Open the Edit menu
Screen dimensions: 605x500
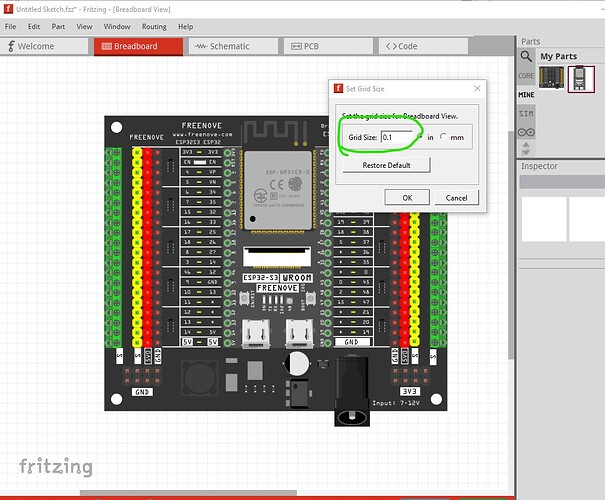click(34, 27)
